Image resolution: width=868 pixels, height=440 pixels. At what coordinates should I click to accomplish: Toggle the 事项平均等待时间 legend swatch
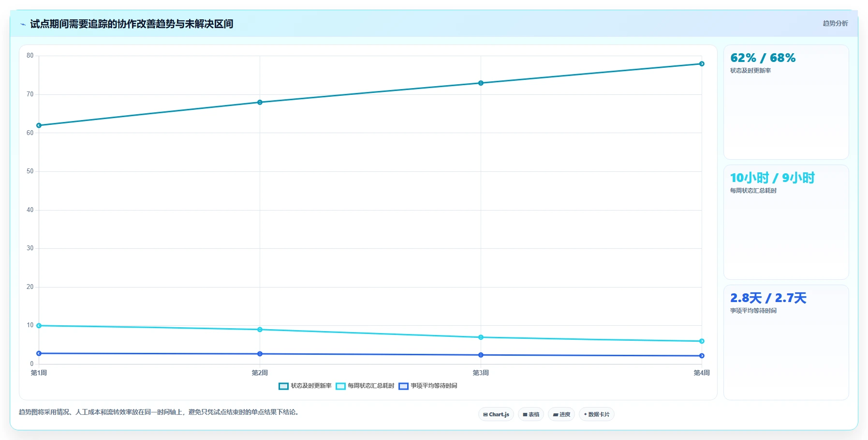tap(403, 386)
